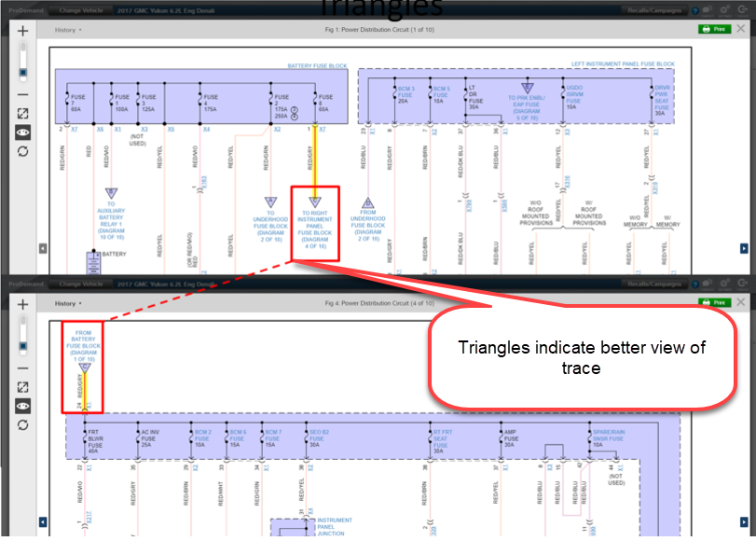Image resolution: width=756 pixels, height=555 pixels.
Task: Click the zoom in plus icon in bottom viewer
Action: pos(22,304)
